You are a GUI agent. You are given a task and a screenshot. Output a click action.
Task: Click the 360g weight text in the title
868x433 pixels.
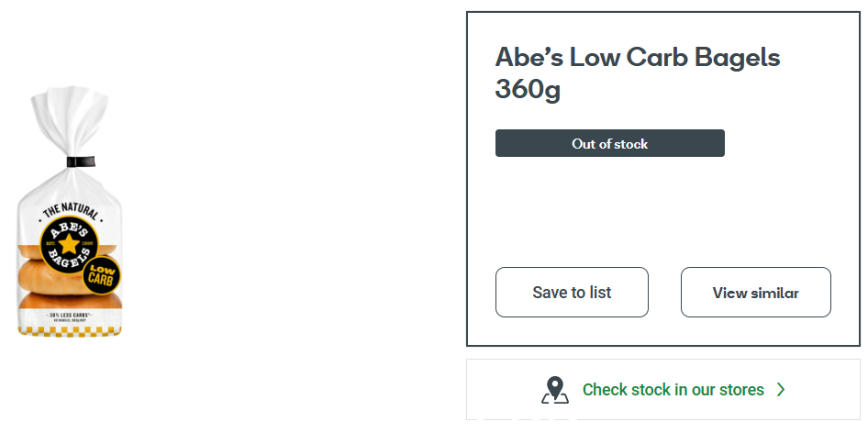(x=528, y=89)
